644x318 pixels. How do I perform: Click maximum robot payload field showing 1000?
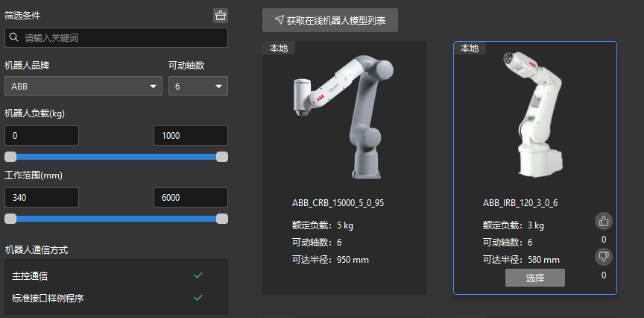coord(191,135)
